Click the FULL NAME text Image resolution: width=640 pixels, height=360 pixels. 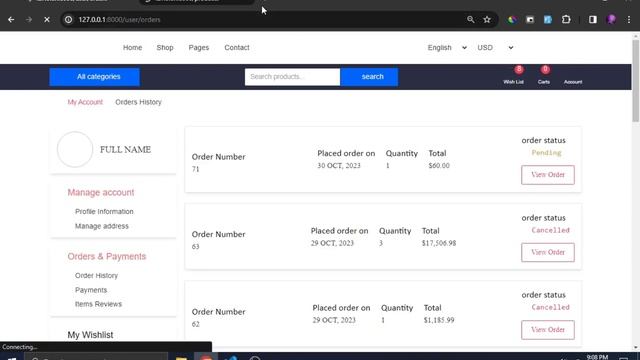(x=125, y=149)
